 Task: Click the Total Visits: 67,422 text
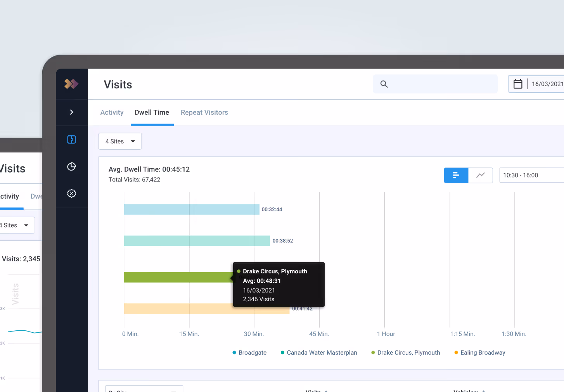pyautogui.click(x=134, y=180)
